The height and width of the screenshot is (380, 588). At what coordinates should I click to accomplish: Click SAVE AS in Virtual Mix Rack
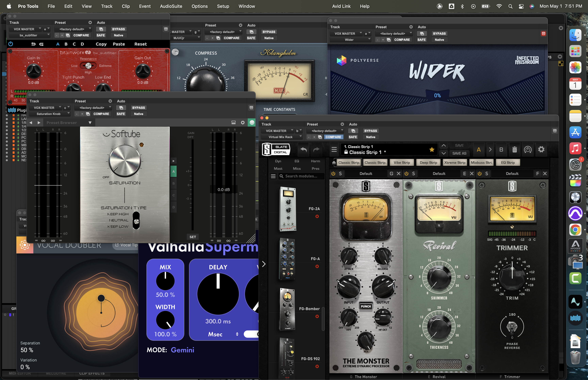click(459, 153)
